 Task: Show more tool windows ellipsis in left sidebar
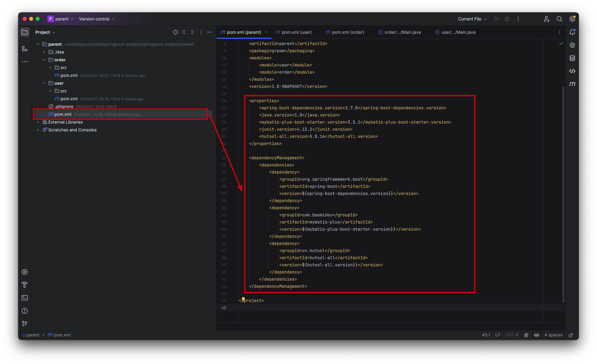tap(25, 62)
